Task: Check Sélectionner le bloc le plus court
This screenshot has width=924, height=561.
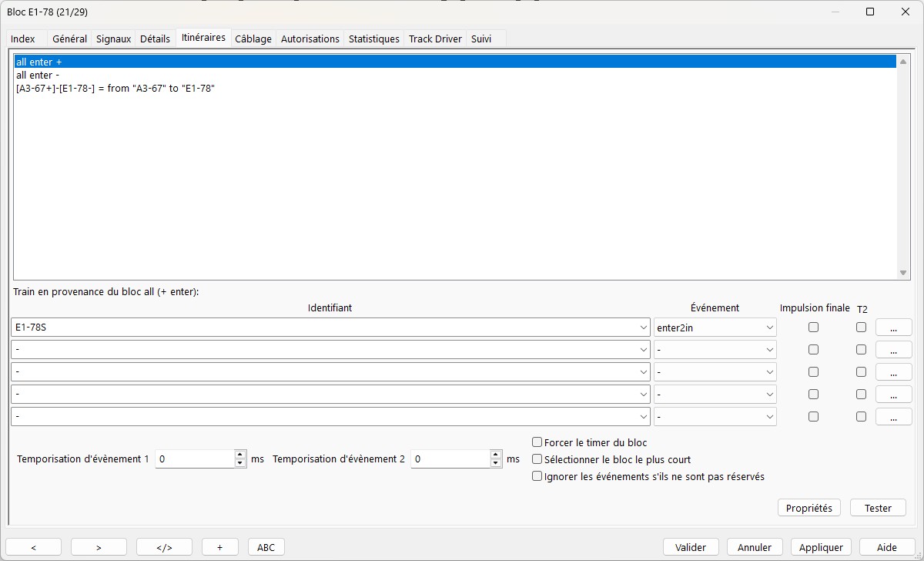Action: (537, 459)
